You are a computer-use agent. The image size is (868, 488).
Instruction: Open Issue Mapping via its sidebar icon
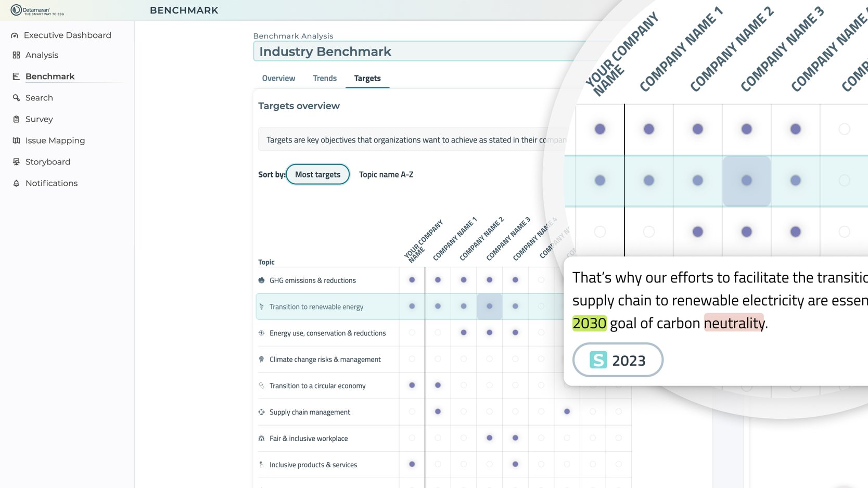(16, 140)
